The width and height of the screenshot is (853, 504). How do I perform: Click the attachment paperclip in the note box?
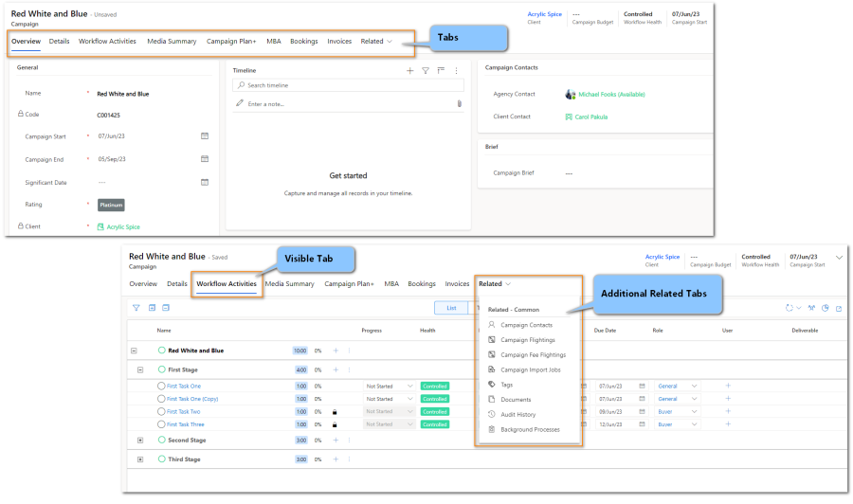pos(459,103)
